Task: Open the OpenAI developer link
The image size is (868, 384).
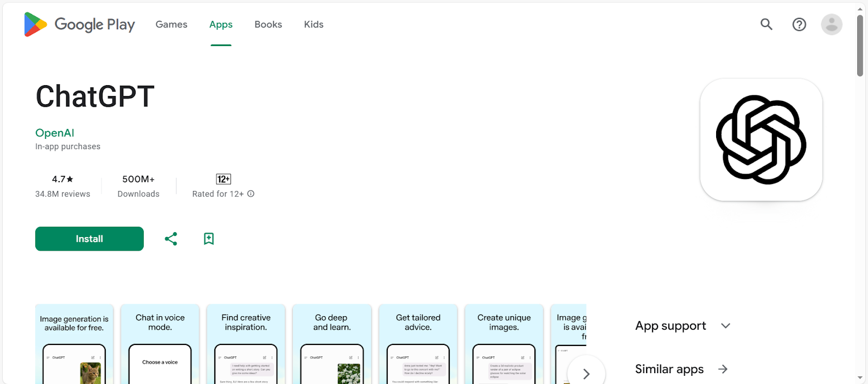Action: tap(55, 133)
